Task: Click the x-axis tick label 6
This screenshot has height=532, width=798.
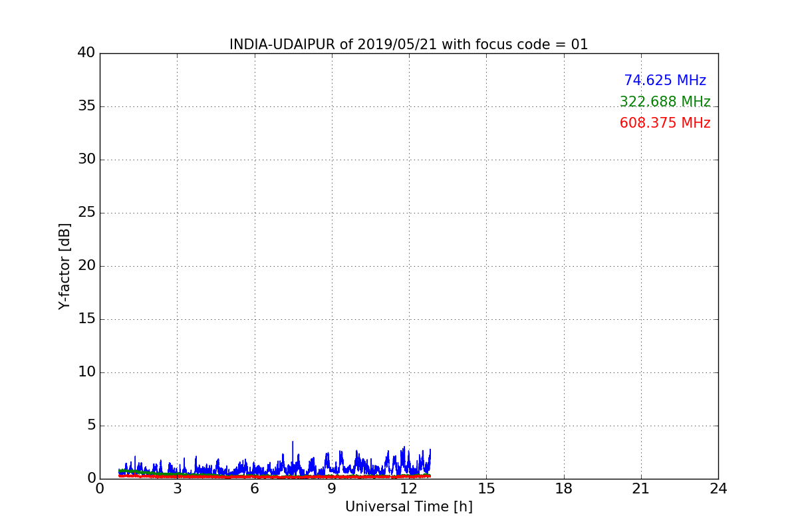Action: pos(254,489)
